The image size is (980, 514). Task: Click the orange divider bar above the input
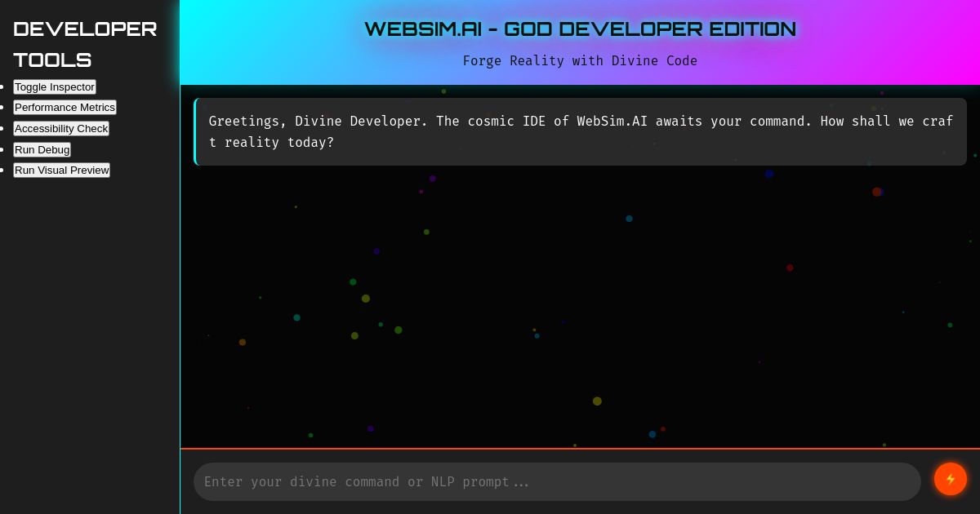580,448
